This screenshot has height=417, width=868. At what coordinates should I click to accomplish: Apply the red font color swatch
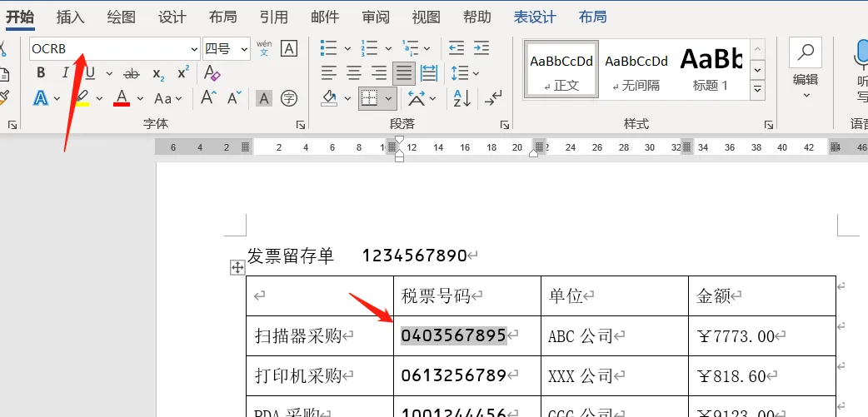(x=122, y=99)
